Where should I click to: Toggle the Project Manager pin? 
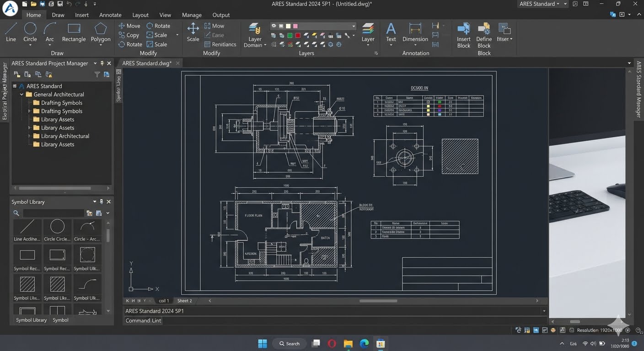102,63
